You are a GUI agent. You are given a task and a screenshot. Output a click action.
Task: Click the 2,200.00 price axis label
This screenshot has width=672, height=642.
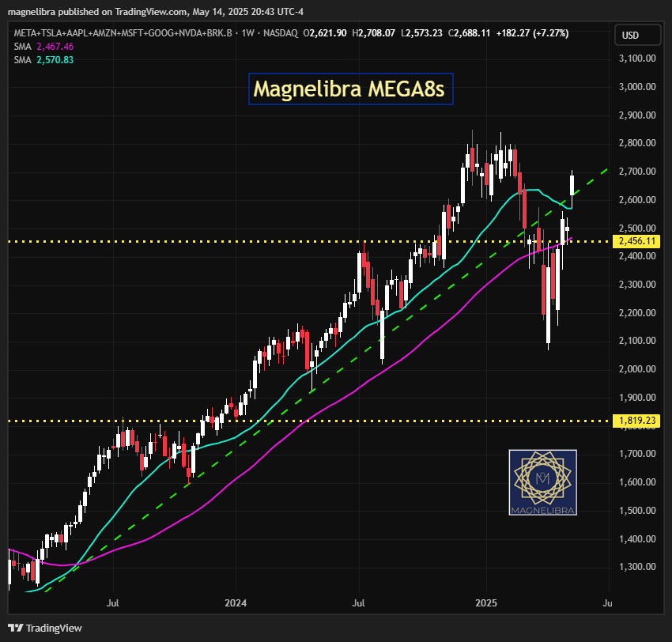(x=637, y=312)
